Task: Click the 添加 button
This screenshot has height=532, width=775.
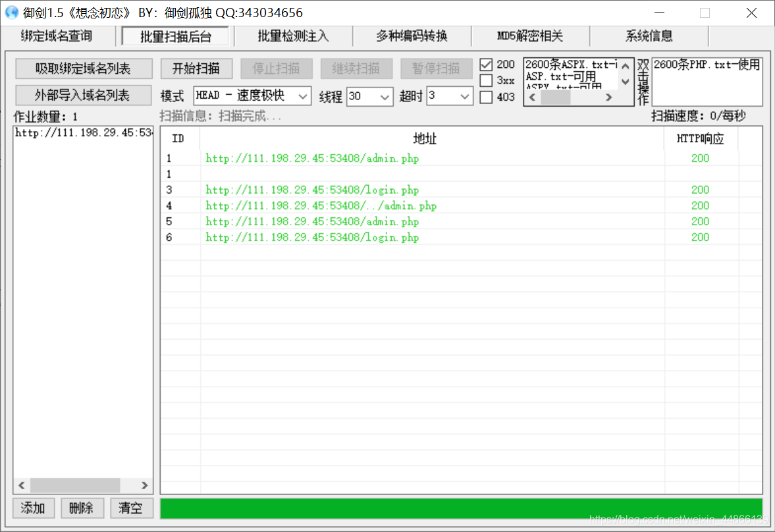Action: click(33, 508)
